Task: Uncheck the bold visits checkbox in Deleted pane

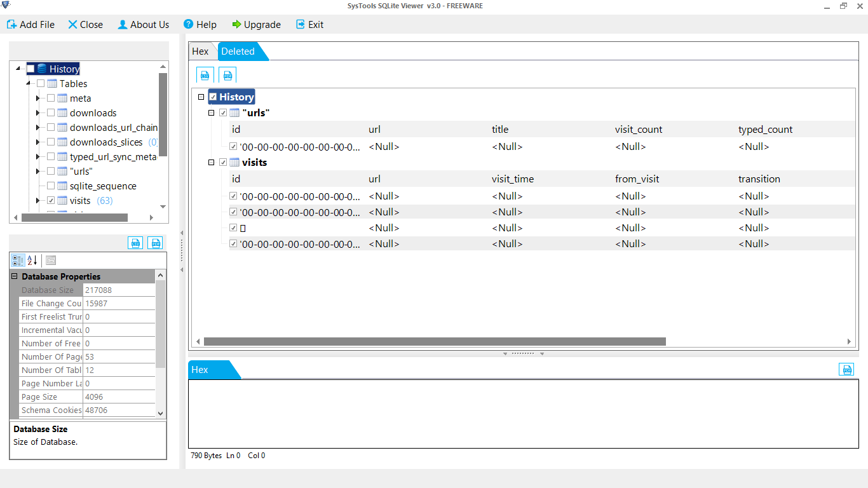Action: click(223, 162)
